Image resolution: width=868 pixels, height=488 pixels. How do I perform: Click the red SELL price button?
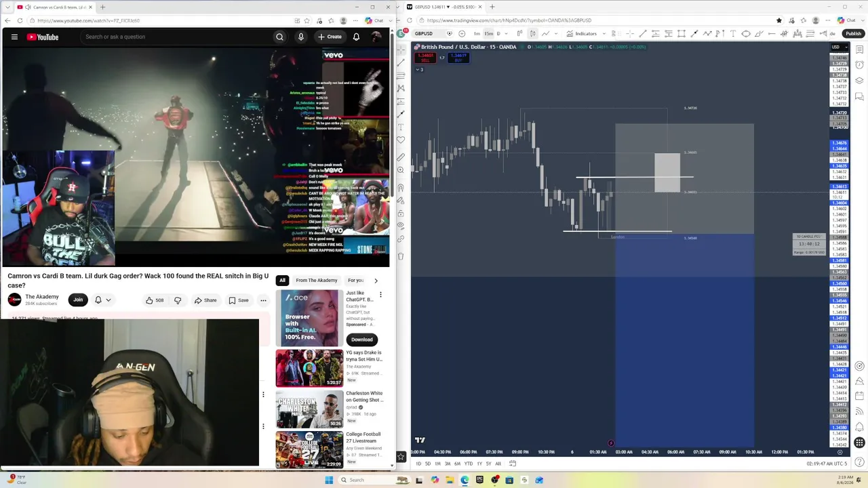tap(426, 58)
